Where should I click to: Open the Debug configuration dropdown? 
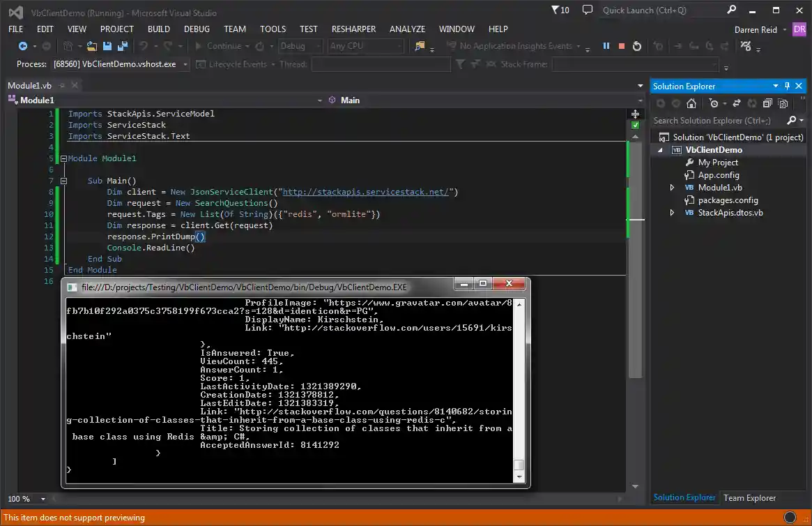pyautogui.click(x=300, y=46)
